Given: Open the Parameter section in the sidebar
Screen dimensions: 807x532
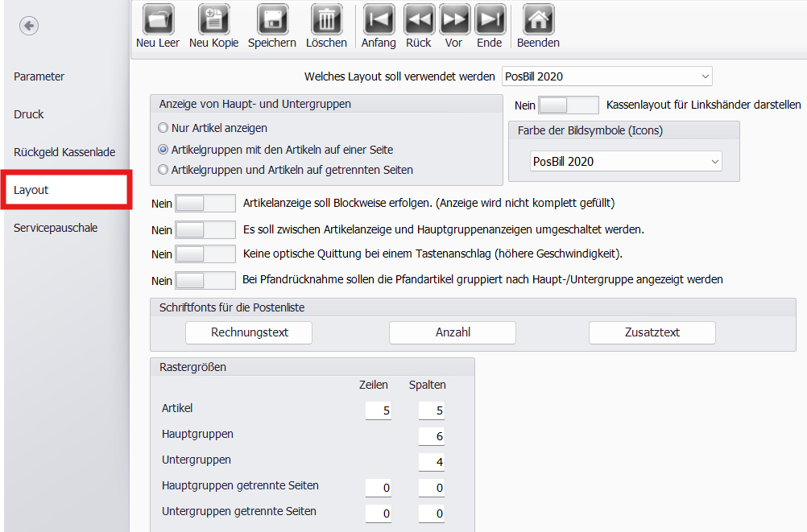Looking at the screenshot, I should tap(39, 76).
